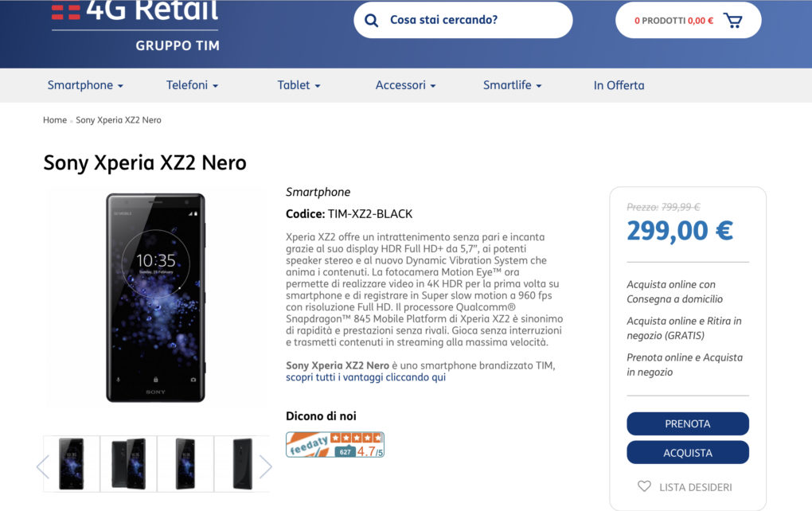Go to In Offerta section
The image size is (812, 511).
point(619,85)
